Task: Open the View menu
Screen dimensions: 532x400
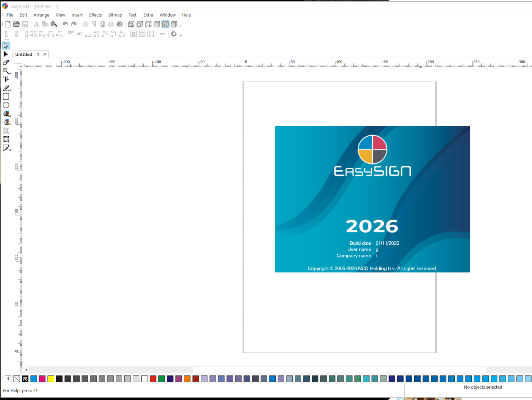Action: pos(60,15)
